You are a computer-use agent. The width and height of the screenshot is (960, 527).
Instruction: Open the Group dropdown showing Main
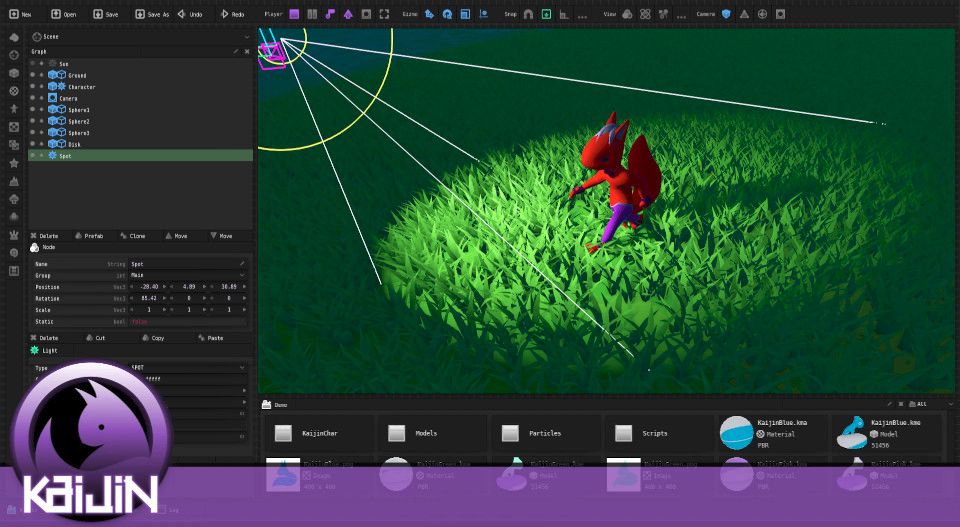188,275
